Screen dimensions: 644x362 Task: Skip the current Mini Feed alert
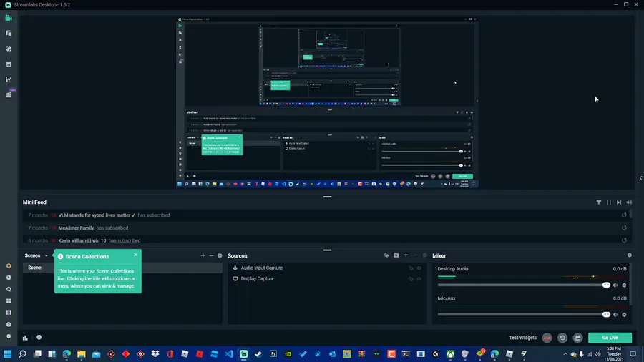click(619, 202)
